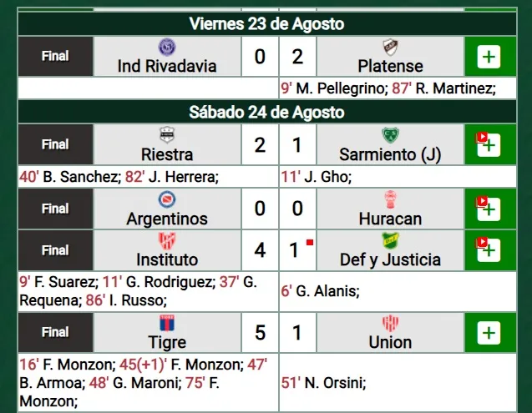The height and width of the screenshot is (413, 532).
Task: Click the Union club crest
Action: (390, 324)
